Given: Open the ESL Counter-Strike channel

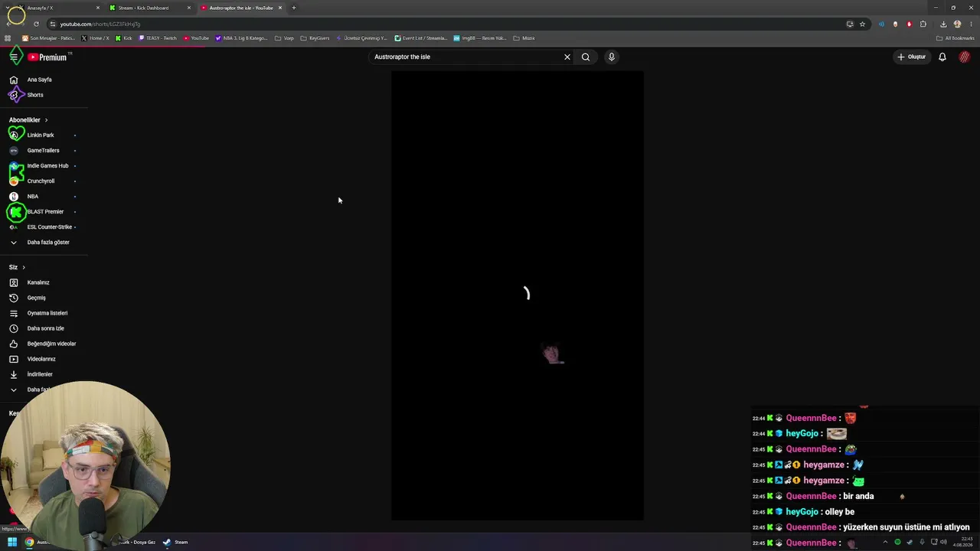Looking at the screenshot, I should coord(50,227).
